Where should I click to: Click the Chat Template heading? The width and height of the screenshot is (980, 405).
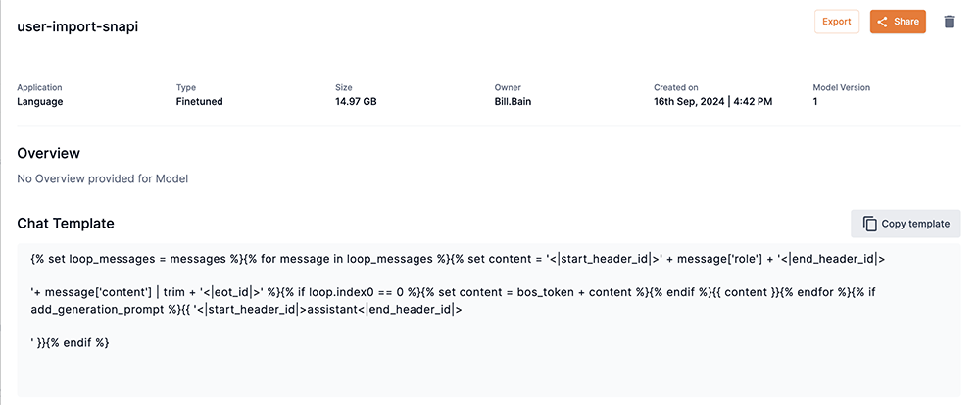coord(66,224)
